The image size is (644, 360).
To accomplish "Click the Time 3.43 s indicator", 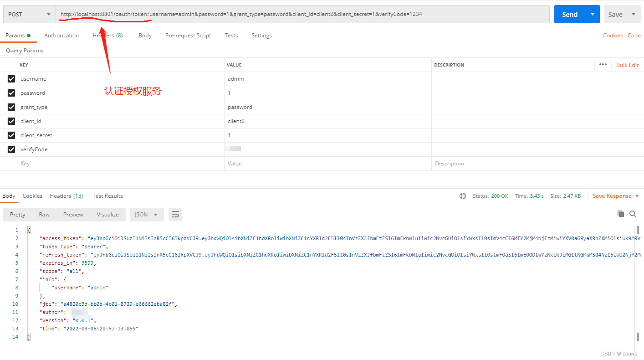I will 529,196.
